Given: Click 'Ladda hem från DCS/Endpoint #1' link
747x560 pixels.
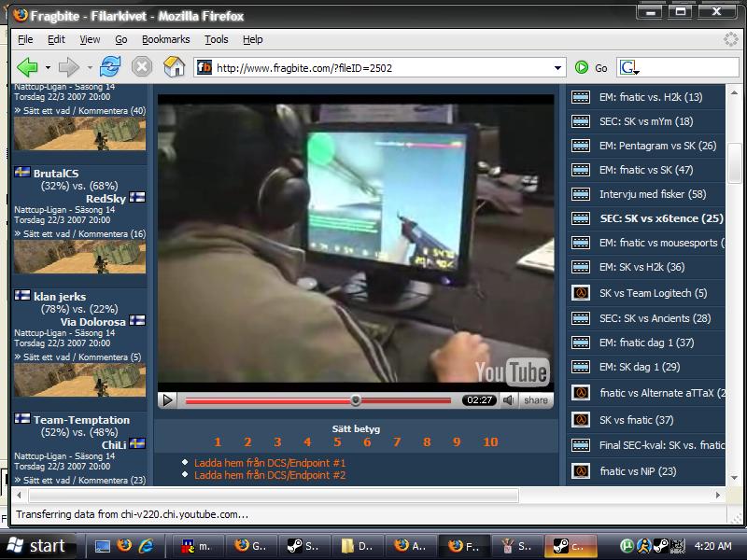Looking at the screenshot, I should (270, 463).
